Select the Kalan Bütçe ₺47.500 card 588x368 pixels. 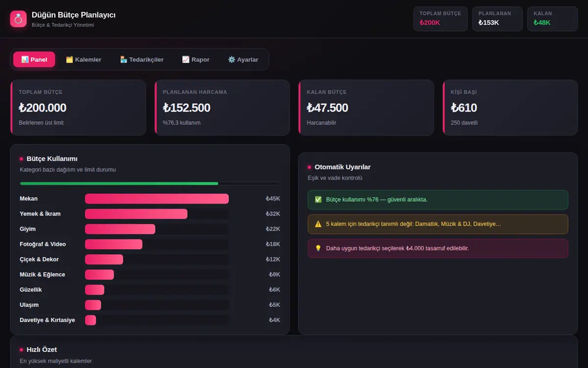366,107
